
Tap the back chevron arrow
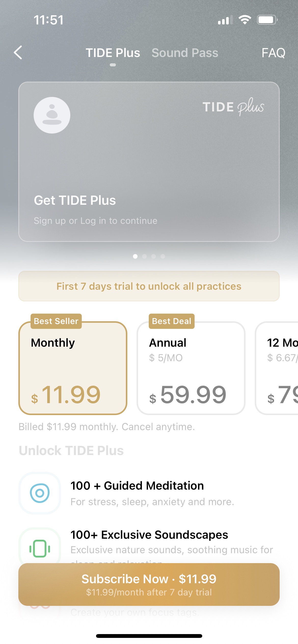point(17,53)
